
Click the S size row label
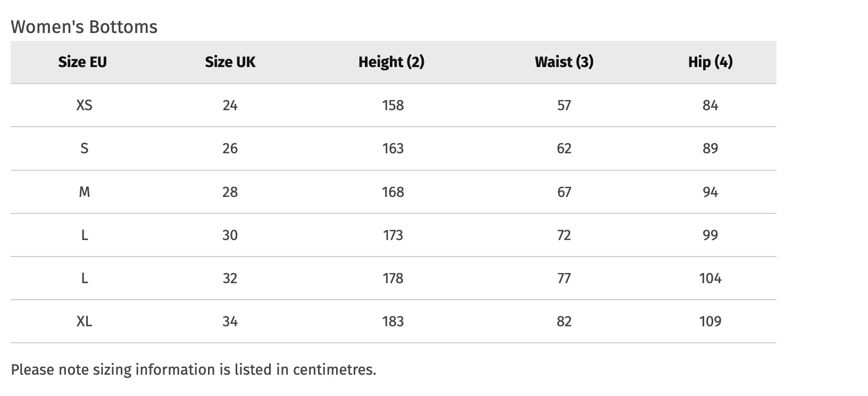coord(85,148)
